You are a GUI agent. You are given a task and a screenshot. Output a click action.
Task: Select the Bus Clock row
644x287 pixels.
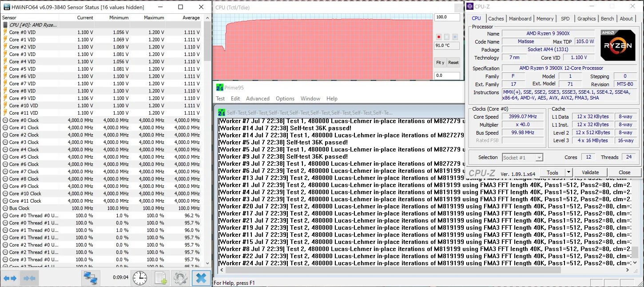102,208
